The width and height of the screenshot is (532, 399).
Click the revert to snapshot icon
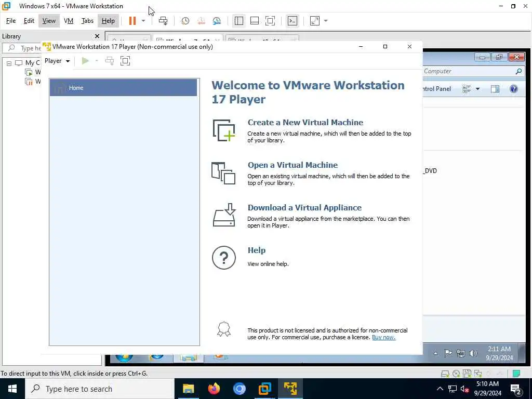click(x=201, y=21)
